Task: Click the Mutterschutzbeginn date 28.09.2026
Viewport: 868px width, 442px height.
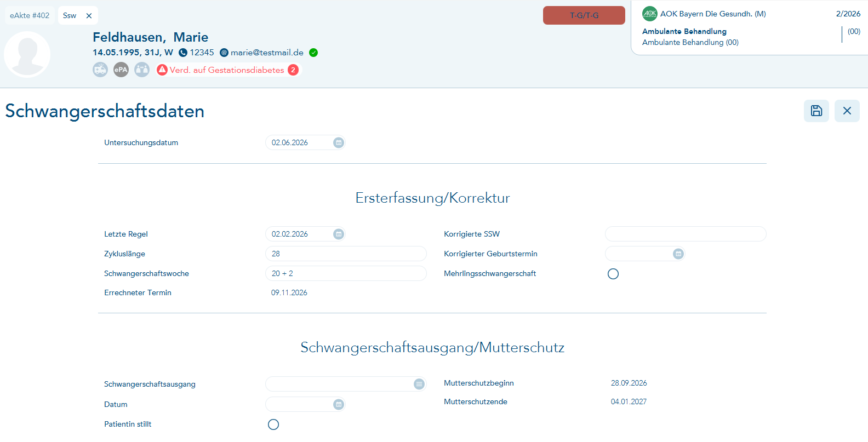Action: point(629,383)
